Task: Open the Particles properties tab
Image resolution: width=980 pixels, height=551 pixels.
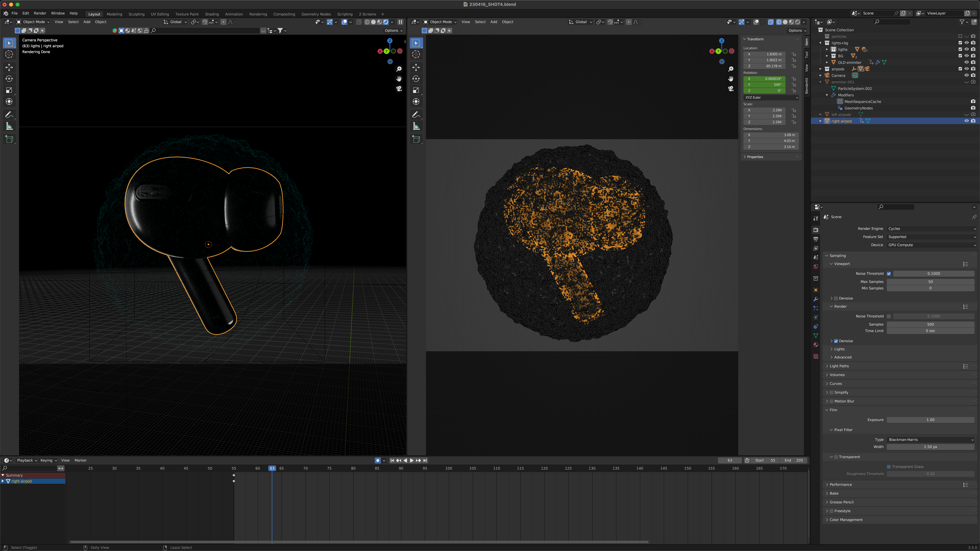Action: pyautogui.click(x=816, y=308)
